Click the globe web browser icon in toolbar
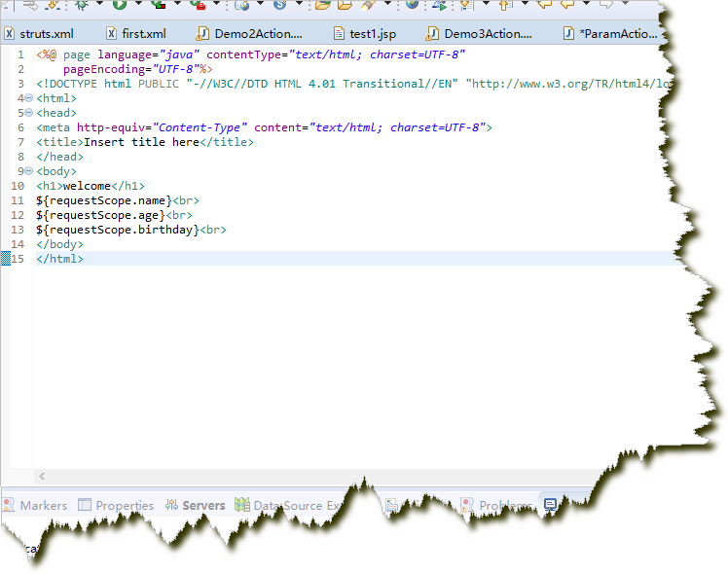 tap(412, 4)
